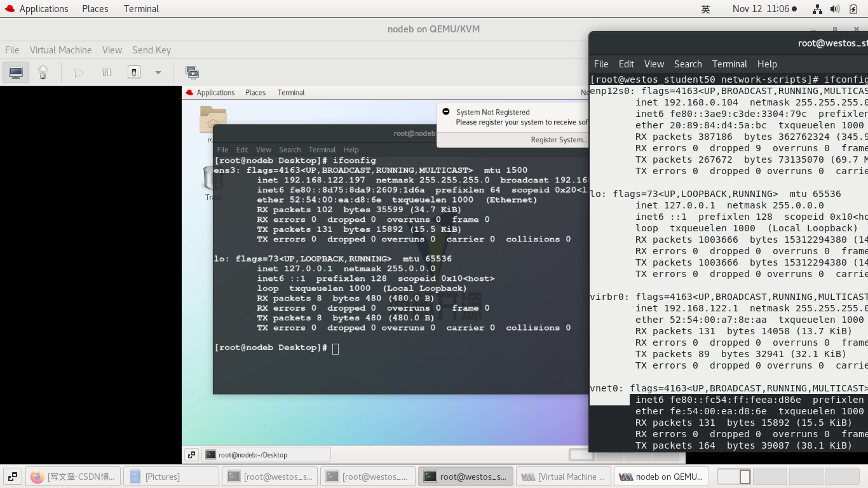Open virtual machine hardware details via lightbulb icon
868x488 pixels.
pyautogui.click(x=43, y=72)
